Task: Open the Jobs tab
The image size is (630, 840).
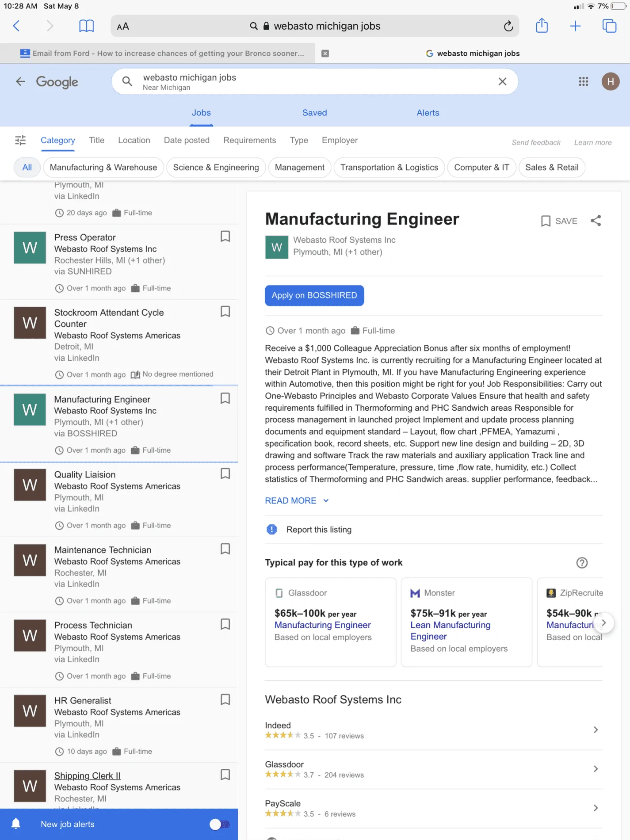Action: [x=201, y=113]
